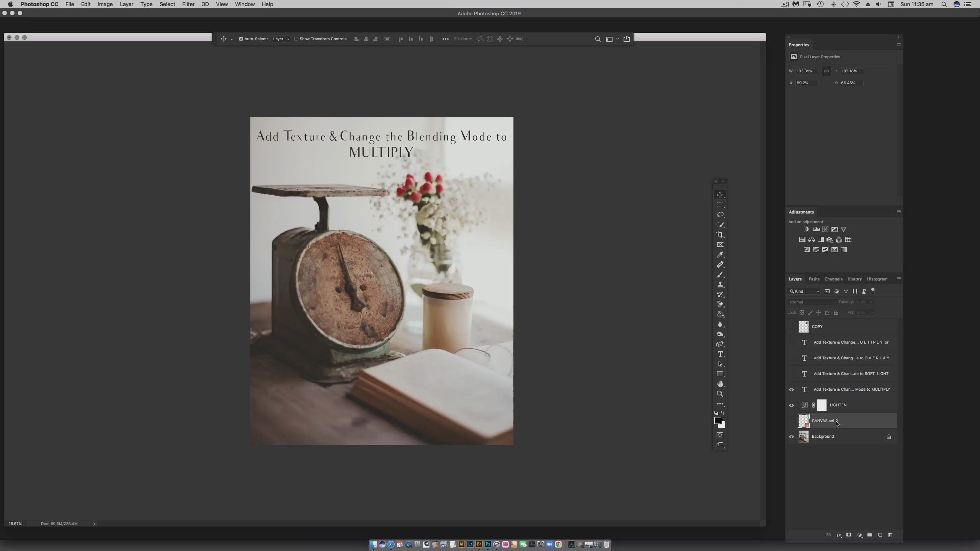
Task: Toggle visibility of LIGHTEN layer
Action: click(791, 405)
